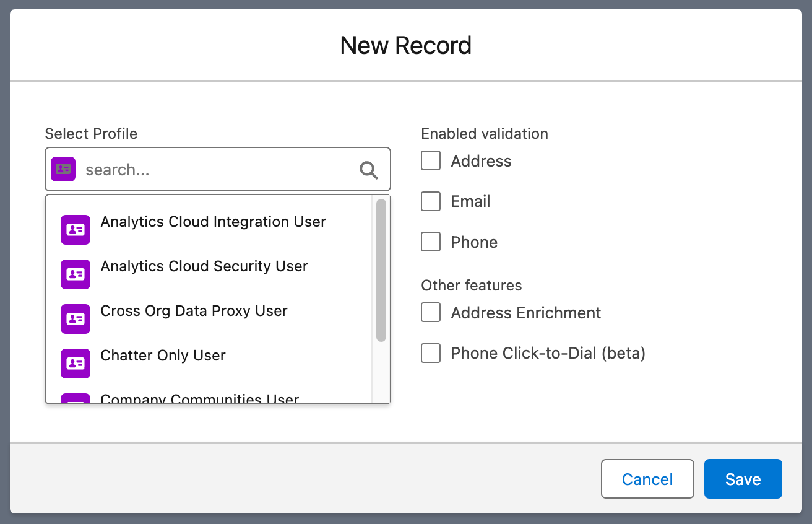Click the Cancel button
812x524 pixels.
click(647, 479)
